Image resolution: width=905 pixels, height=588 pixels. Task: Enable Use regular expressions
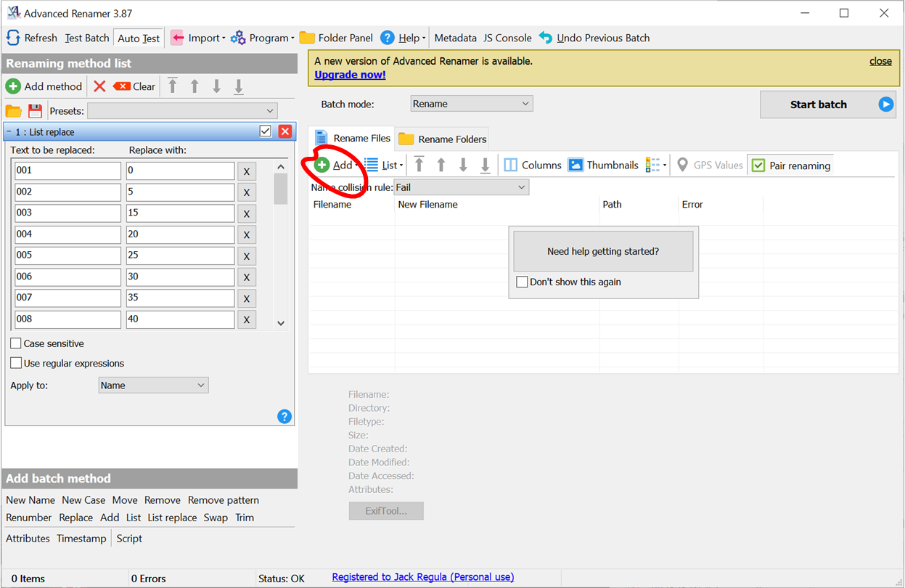click(x=15, y=363)
